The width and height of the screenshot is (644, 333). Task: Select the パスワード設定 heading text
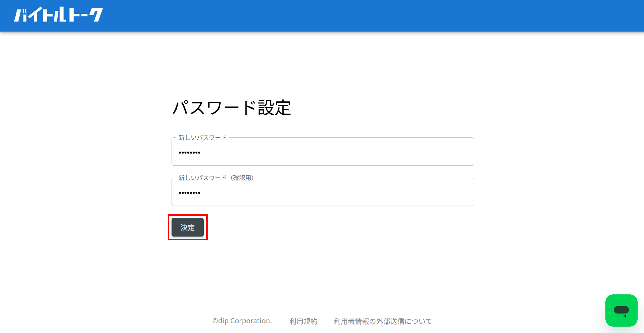point(232,108)
